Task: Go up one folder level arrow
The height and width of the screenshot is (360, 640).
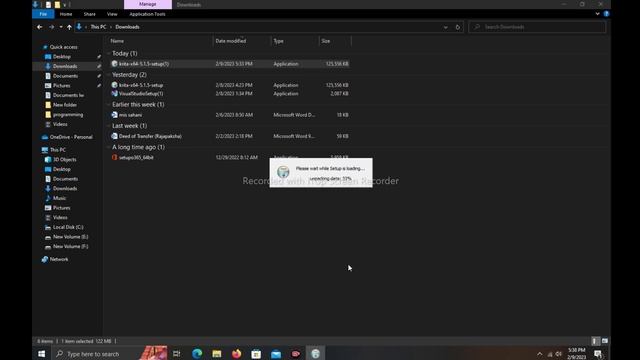Action: 69,27
